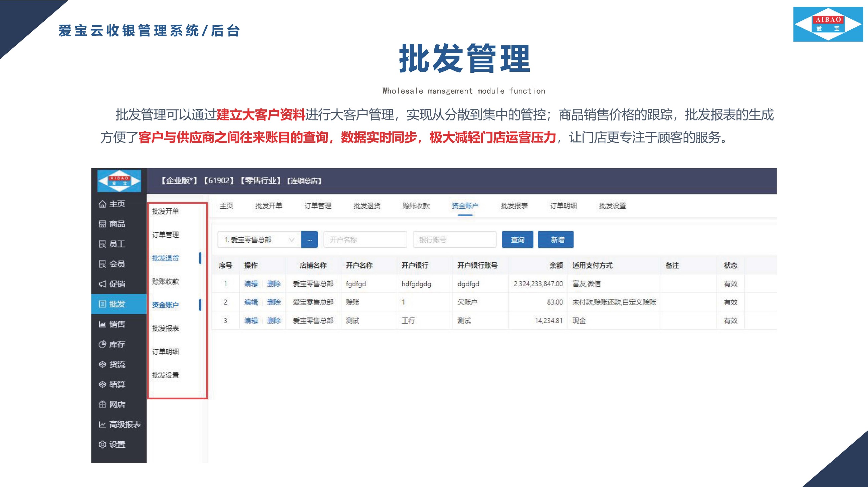This screenshot has width=868, height=487.
Task: Focus the 开户名称 search field
Action: (x=365, y=239)
